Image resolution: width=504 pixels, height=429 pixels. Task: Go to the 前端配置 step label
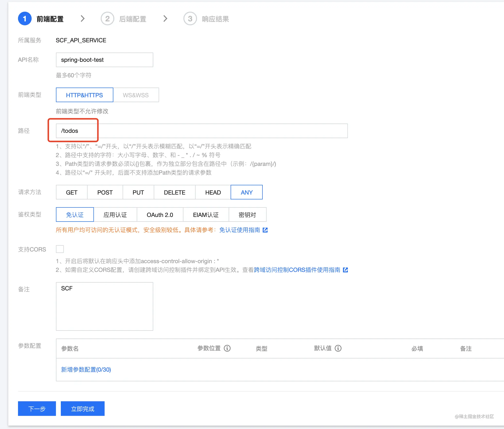pos(50,19)
